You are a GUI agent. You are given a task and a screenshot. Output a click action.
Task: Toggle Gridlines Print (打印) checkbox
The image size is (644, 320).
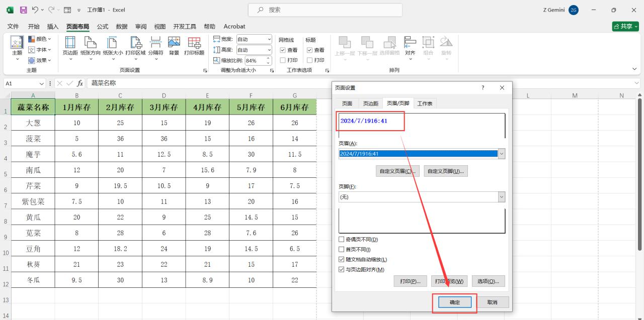click(283, 60)
